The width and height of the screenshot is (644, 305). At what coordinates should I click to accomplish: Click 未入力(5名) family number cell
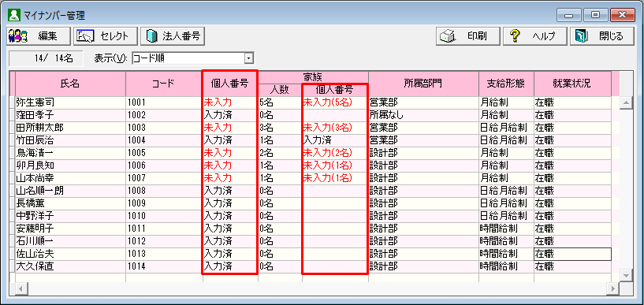pos(335,102)
